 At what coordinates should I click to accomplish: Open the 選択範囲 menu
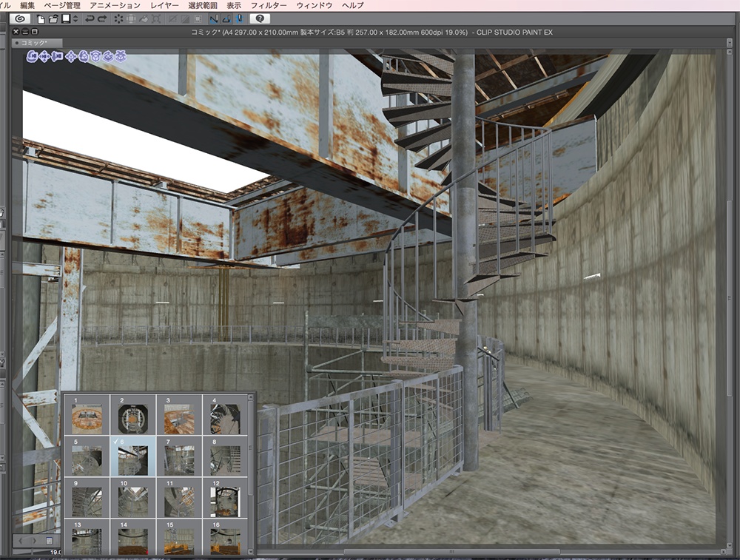click(x=203, y=6)
